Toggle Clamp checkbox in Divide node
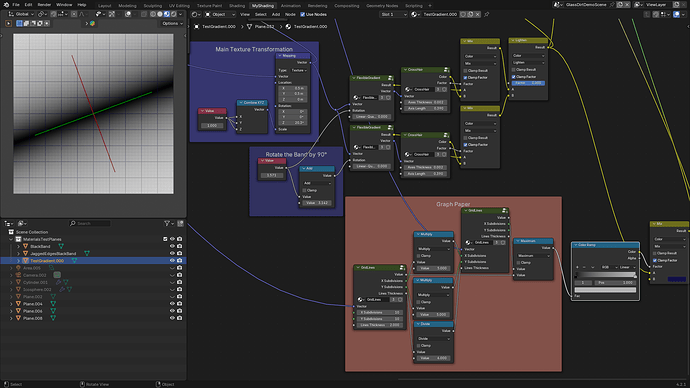 (418, 345)
